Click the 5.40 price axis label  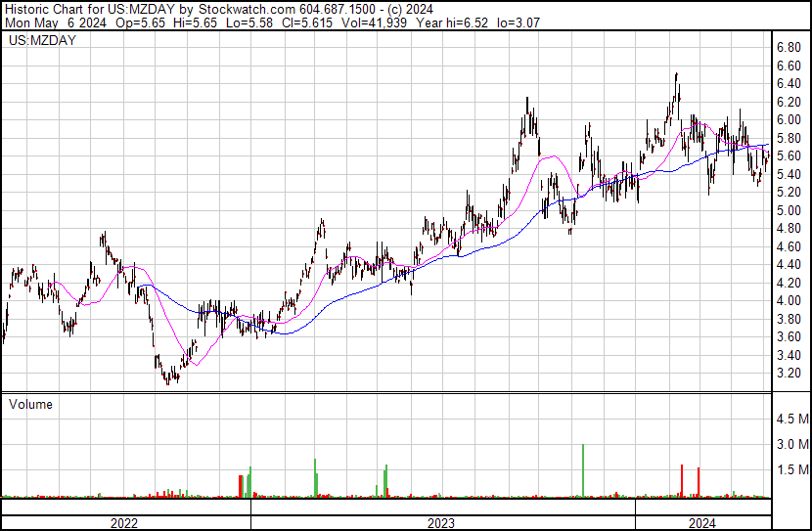coord(789,174)
